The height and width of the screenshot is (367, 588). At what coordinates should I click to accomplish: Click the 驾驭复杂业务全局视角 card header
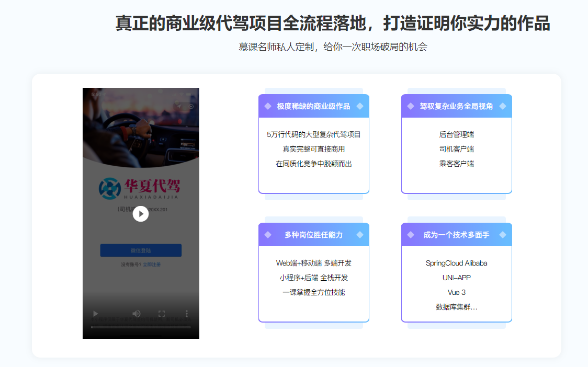coord(456,106)
